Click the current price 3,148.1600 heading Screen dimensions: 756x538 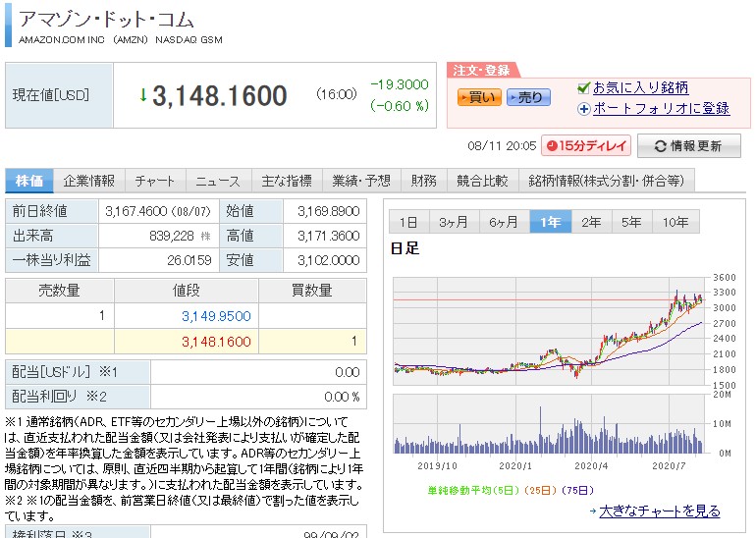click(x=220, y=95)
